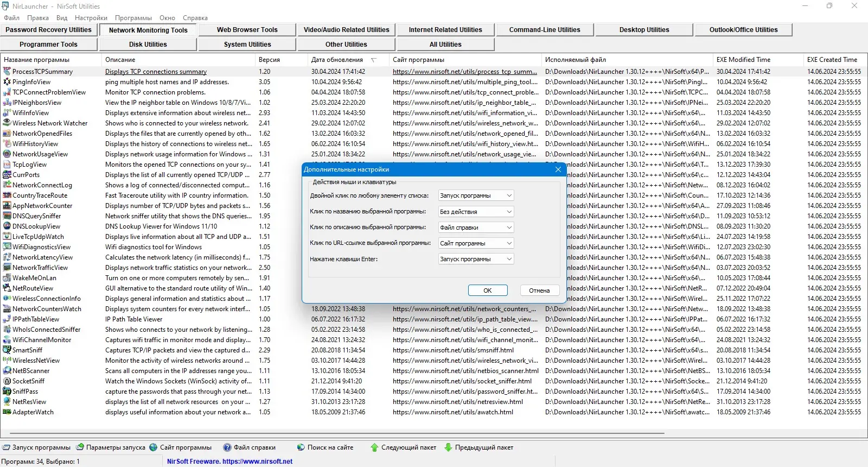Click the DNSQuerySniffer icon
Screen dimensions: 868x467
click(7, 216)
